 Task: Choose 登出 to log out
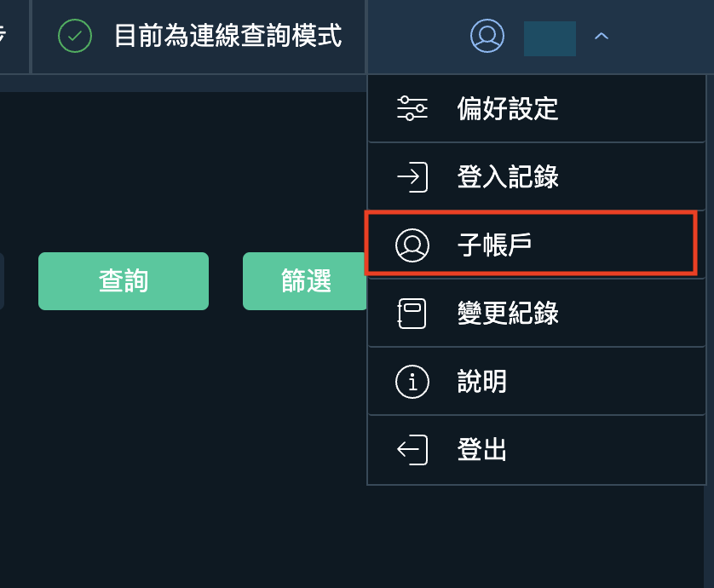coord(537,450)
